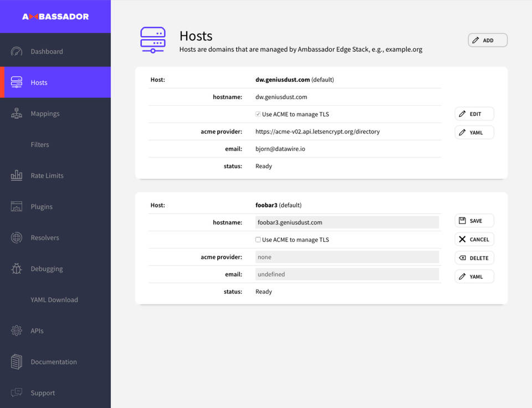Screen dimensions: 532x408
Task: Open the Filters menu item
Action: (x=40, y=144)
